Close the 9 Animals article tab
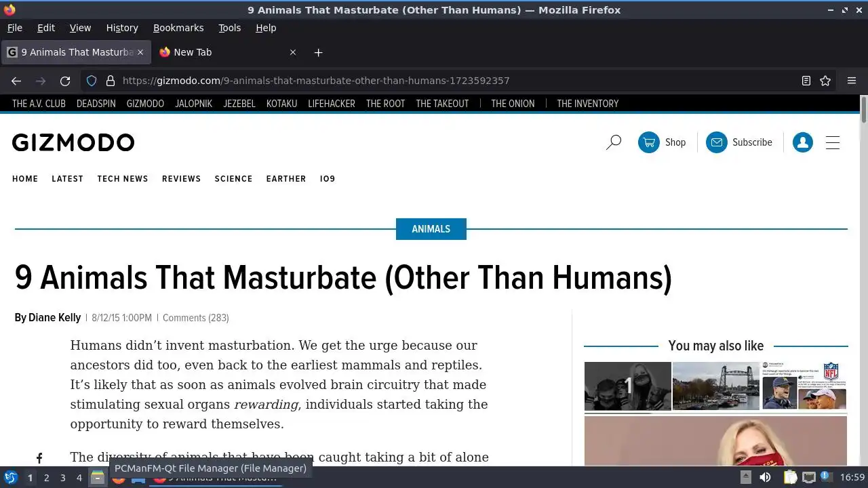This screenshot has height=488, width=868. (x=141, y=52)
